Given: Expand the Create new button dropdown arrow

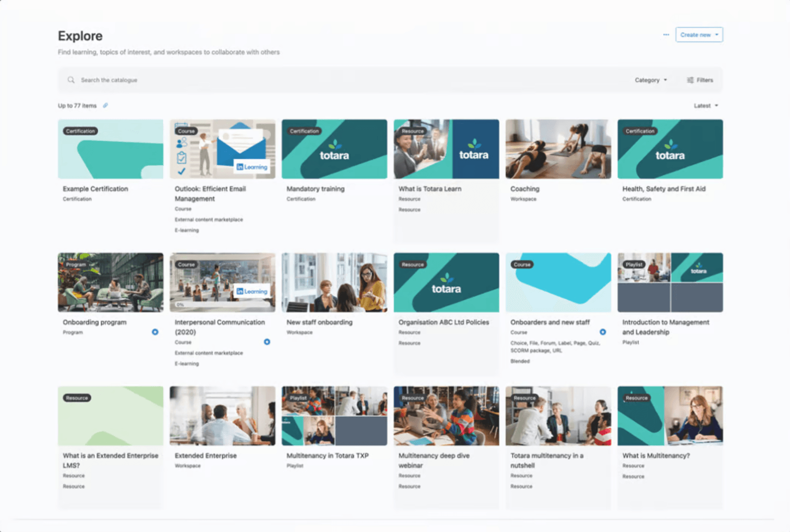Looking at the screenshot, I should (717, 35).
